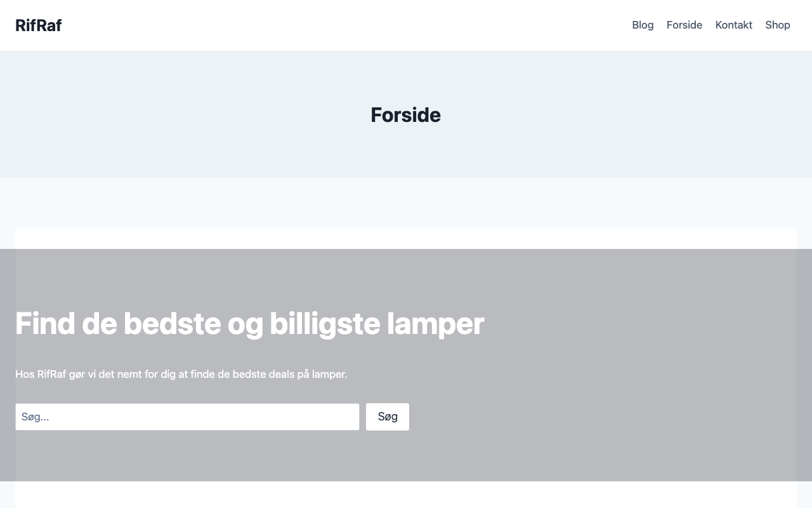Click the RifRaf site logo
The height and width of the screenshot is (508, 812).
(38, 25)
